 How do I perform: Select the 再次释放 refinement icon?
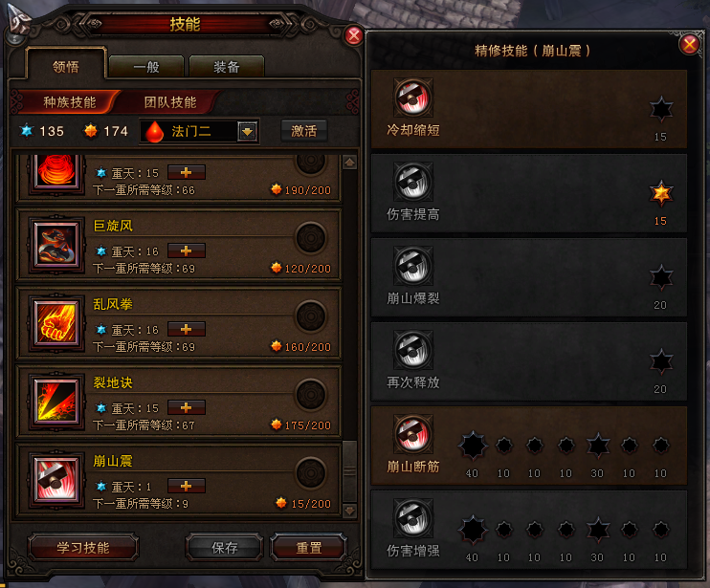[x=413, y=350]
